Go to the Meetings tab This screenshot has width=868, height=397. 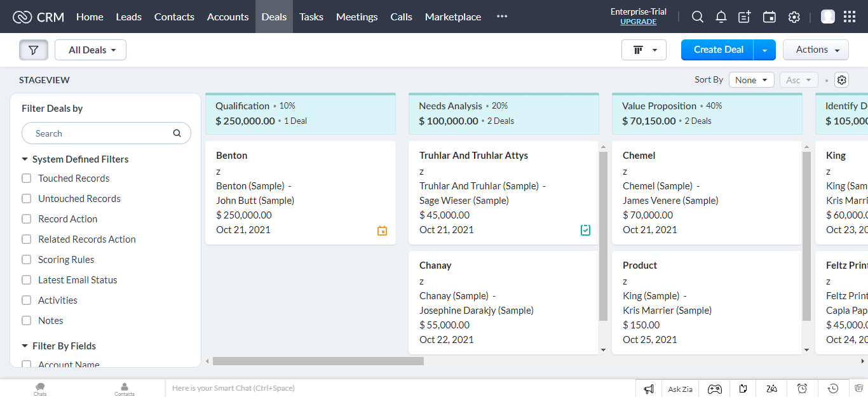point(356,17)
